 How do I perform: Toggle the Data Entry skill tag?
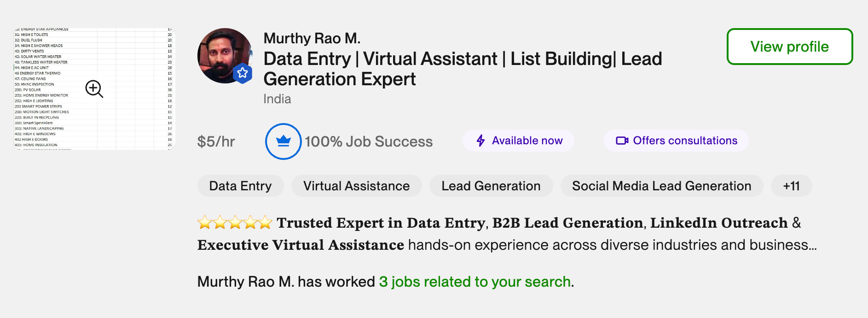(x=240, y=186)
